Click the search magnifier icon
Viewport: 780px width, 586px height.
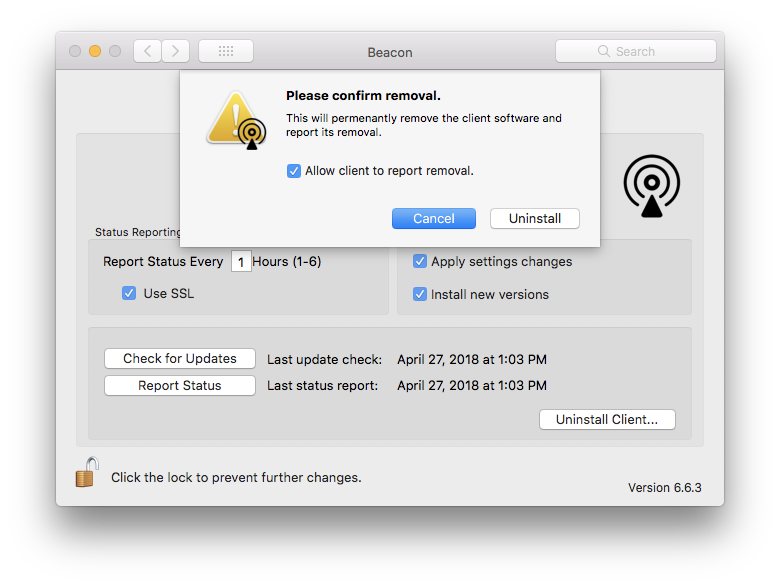coord(603,51)
